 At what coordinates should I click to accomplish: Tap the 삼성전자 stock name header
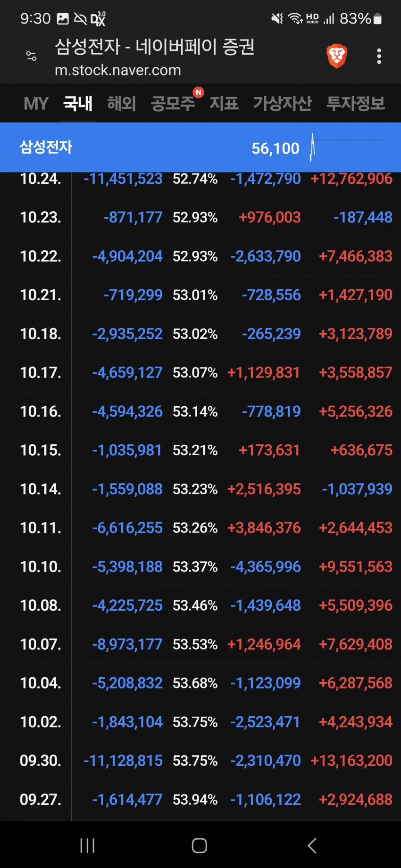(x=46, y=147)
